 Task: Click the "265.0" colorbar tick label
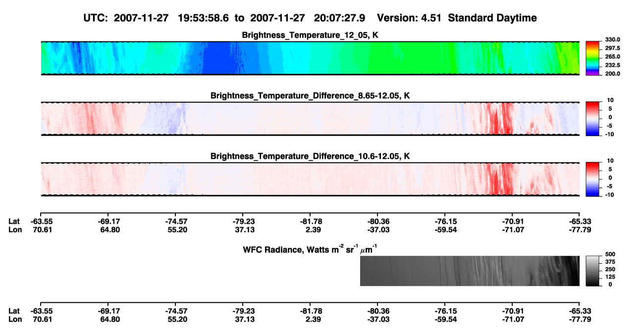coord(612,56)
